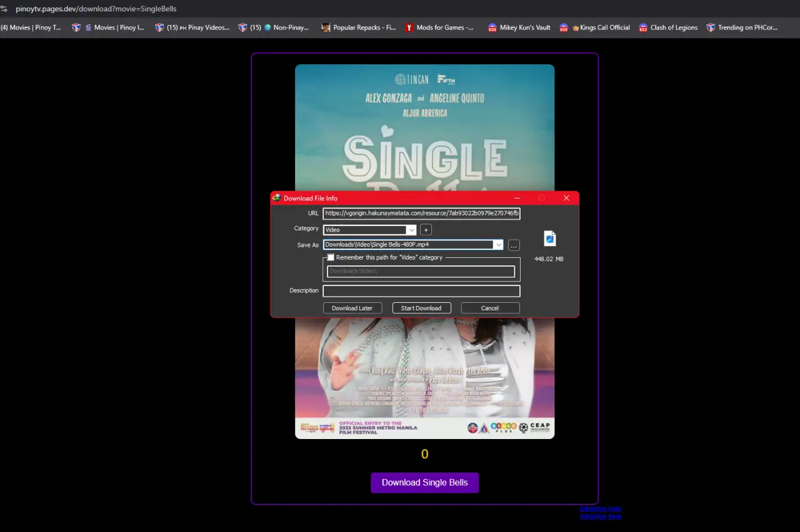The width and height of the screenshot is (800, 532).
Task: Cancel the download dialog
Action: [490, 308]
